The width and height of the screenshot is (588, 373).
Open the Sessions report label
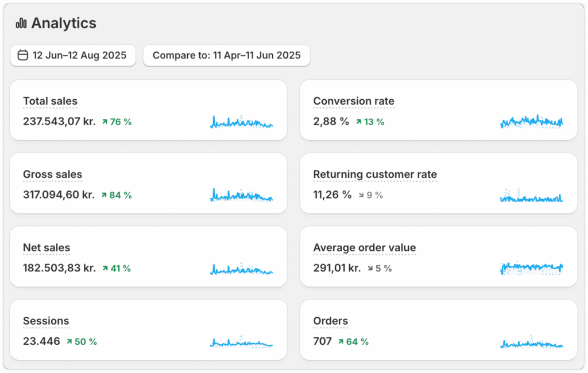pyautogui.click(x=46, y=321)
